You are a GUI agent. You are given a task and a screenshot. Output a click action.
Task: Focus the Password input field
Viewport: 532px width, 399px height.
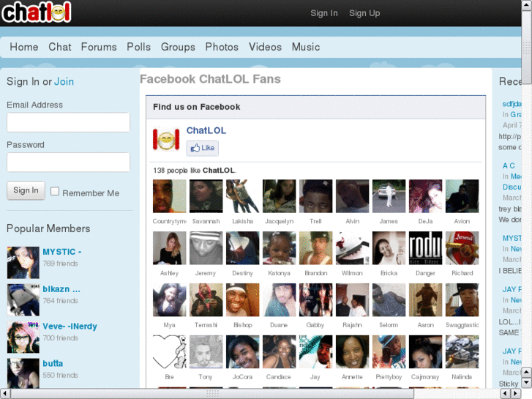[x=68, y=162]
